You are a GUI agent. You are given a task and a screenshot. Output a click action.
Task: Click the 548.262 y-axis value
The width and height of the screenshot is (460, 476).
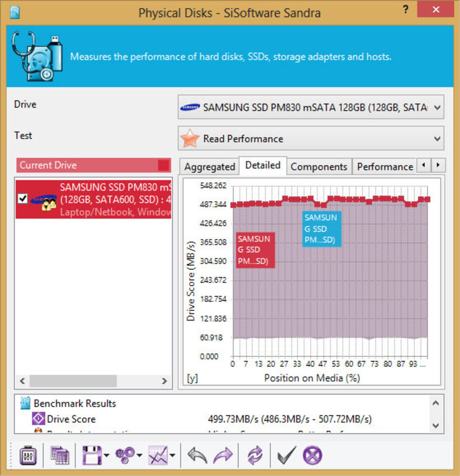pyautogui.click(x=213, y=186)
